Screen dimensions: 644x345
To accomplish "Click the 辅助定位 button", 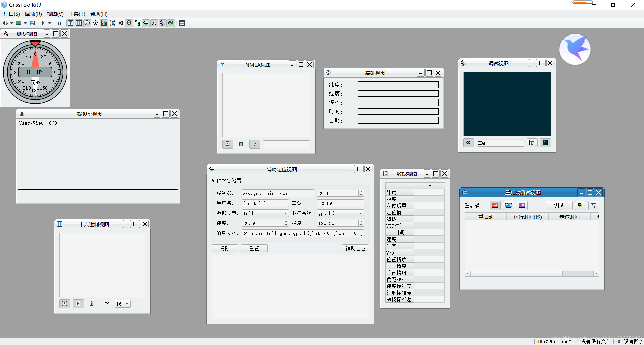I will [356, 248].
